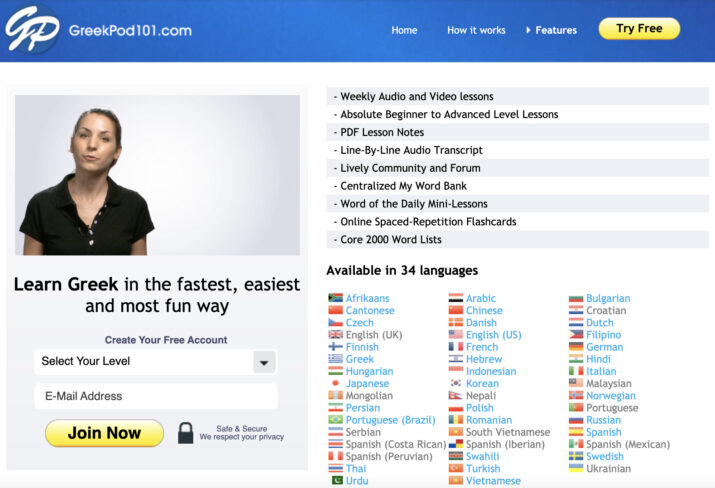Image resolution: width=715 pixels, height=488 pixels.
Task: Click the 'Malaysian' language text
Action: [x=609, y=383]
